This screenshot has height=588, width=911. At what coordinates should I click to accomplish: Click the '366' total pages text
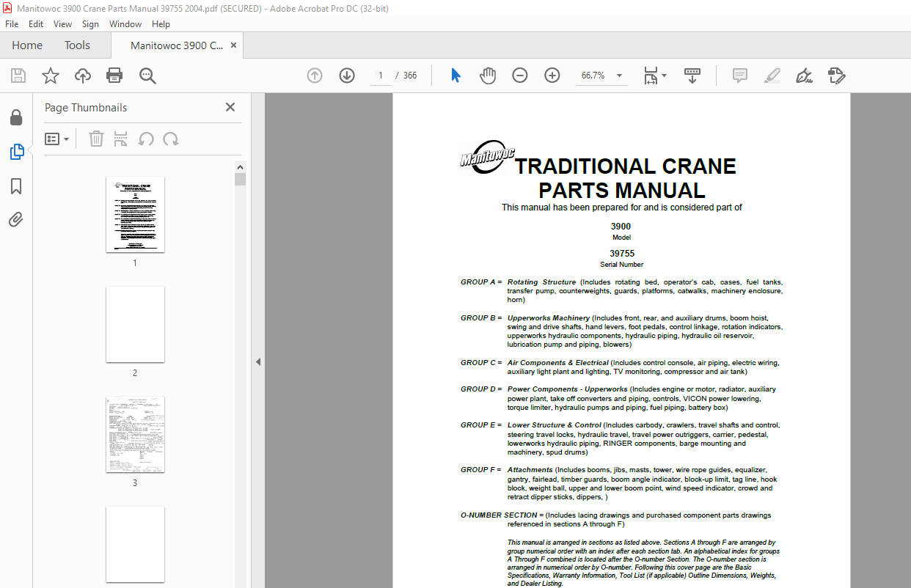pyautogui.click(x=410, y=76)
